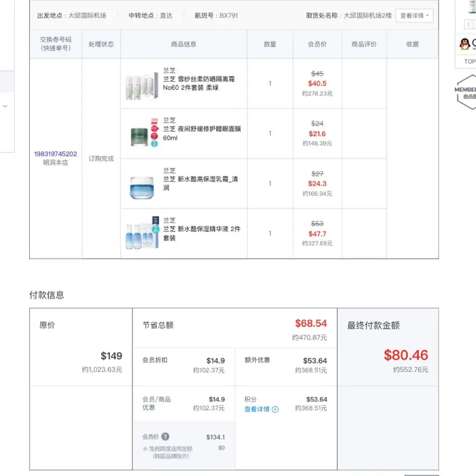
Task: Open the 新水酷保湿精华液 product thumbnail
Action: click(x=142, y=233)
